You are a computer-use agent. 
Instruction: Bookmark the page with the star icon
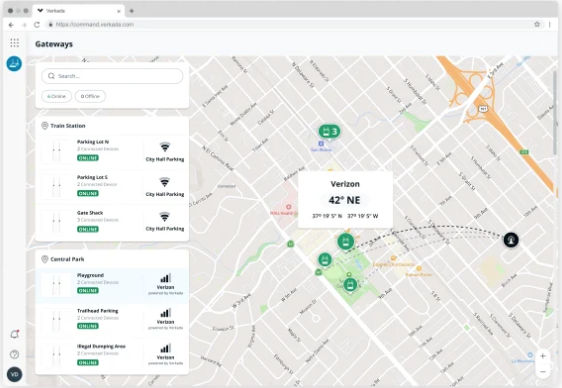pyautogui.click(x=537, y=24)
